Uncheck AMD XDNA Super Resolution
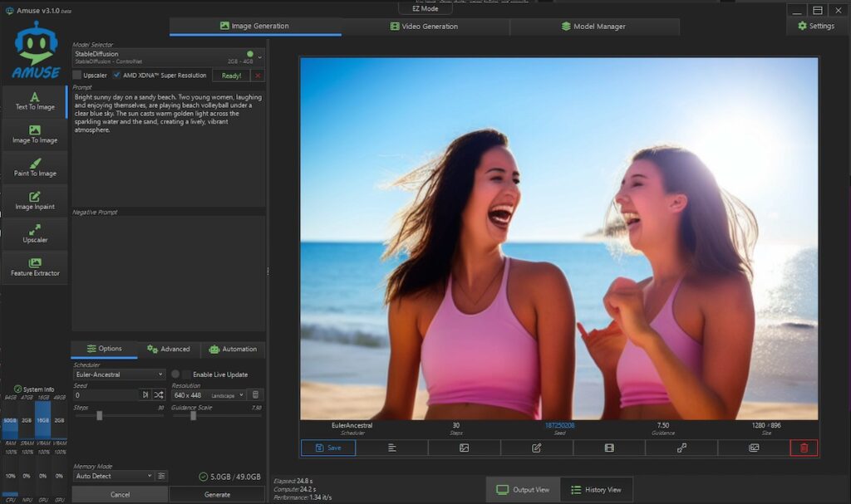Viewport: 851px width, 504px height. [x=117, y=76]
